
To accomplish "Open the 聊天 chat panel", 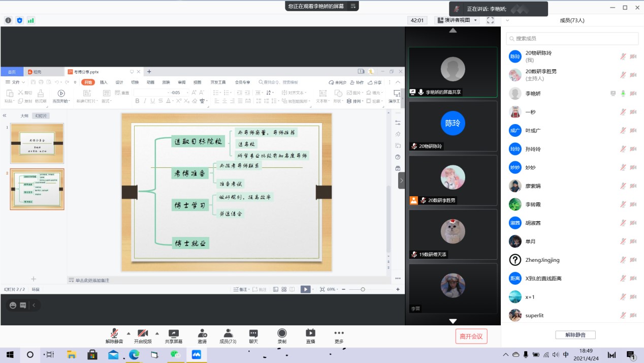I will pos(253,336).
